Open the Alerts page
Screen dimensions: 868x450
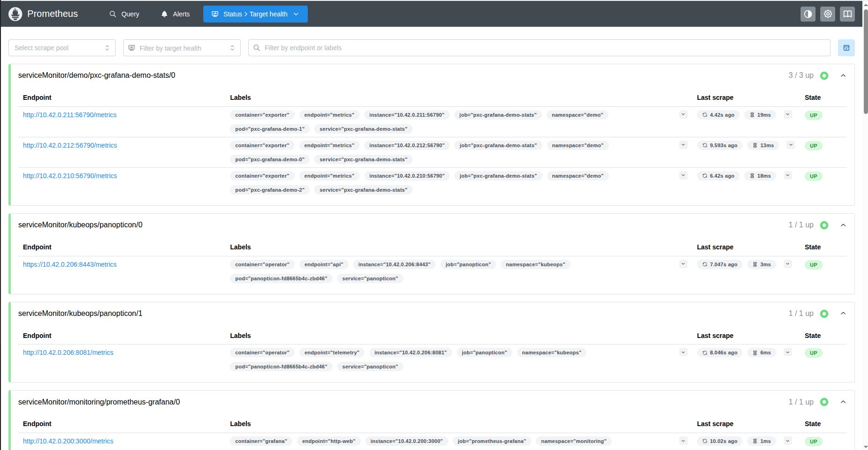(x=176, y=14)
